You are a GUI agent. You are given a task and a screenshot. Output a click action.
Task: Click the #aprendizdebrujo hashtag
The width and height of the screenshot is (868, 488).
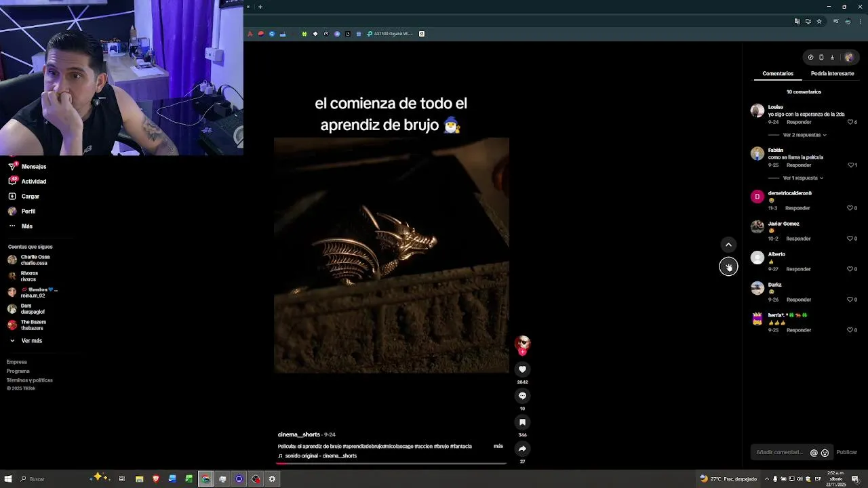click(362, 446)
